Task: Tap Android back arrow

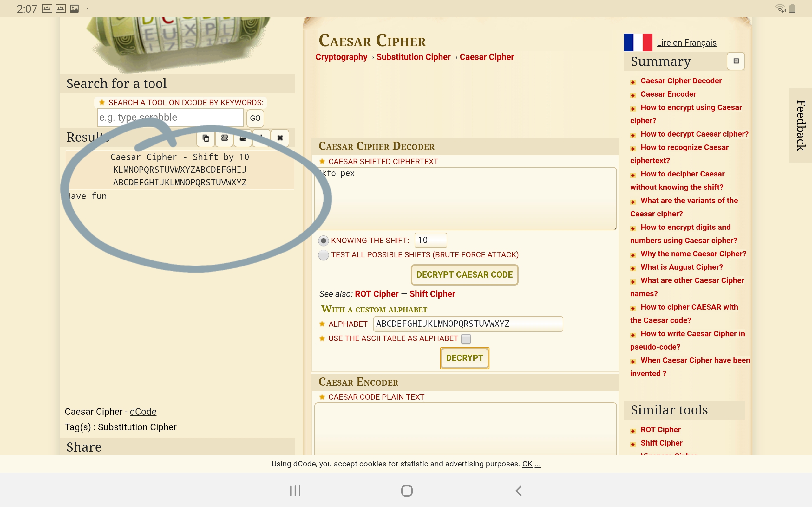Action: 518,491
